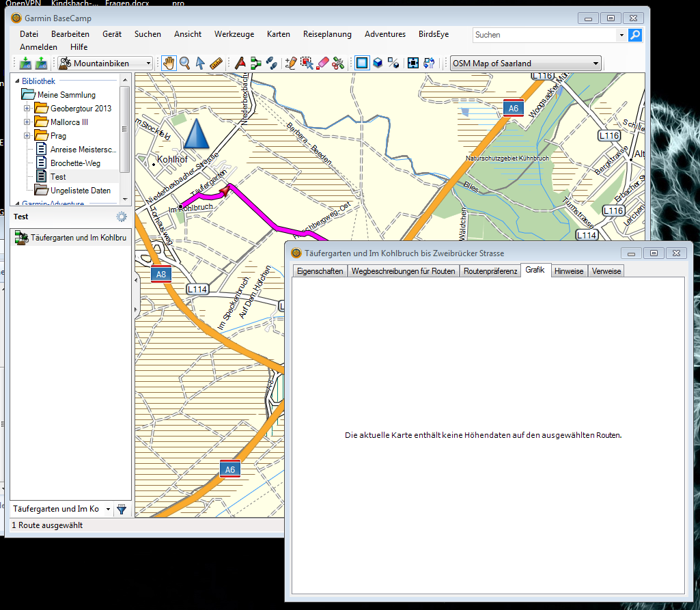This screenshot has height=610, width=700.
Task: Select the Move Point tool
Action: [307, 64]
